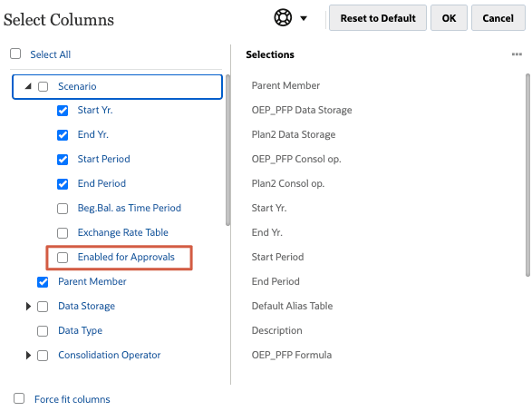Collapse the Scenario tree node
This screenshot has height=411, width=532.
tap(28, 86)
